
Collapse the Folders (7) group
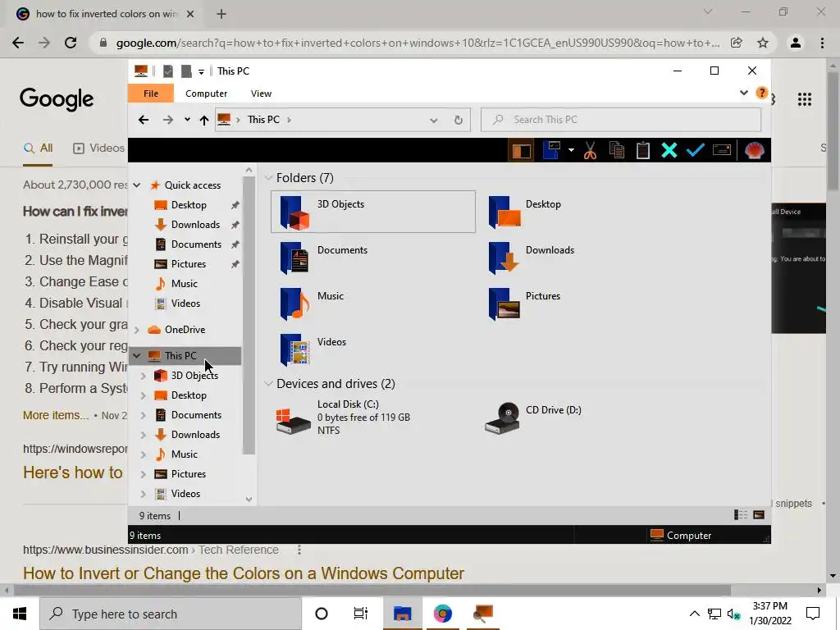click(x=268, y=178)
